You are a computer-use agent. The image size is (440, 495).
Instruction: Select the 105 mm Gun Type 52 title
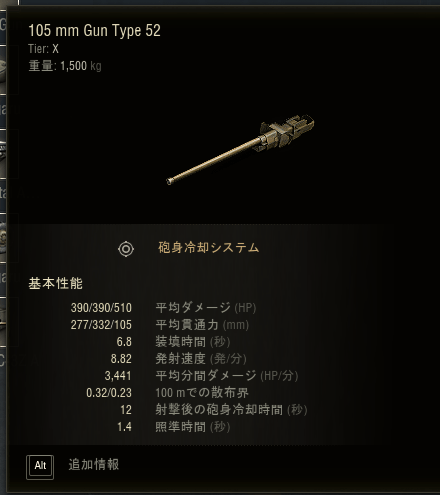click(94, 31)
